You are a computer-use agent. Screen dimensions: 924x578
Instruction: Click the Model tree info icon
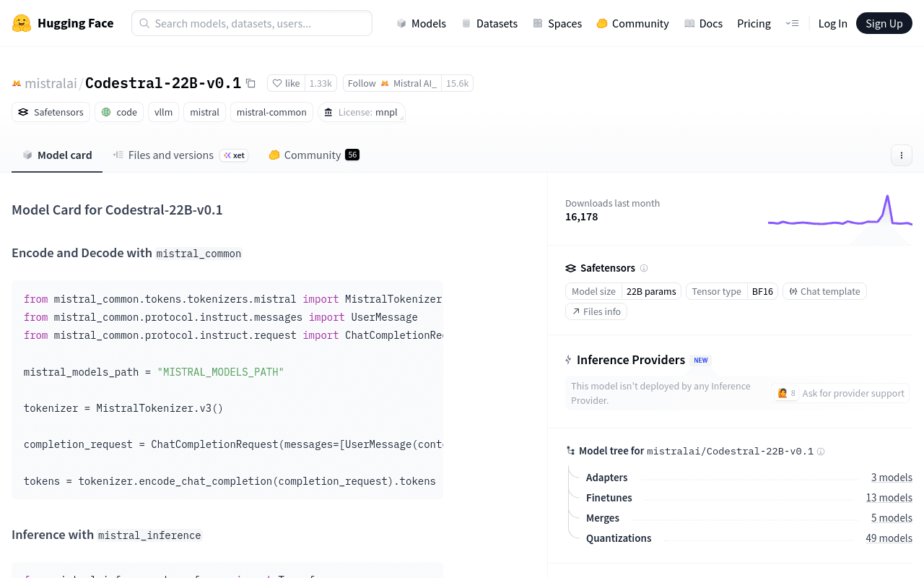pyautogui.click(x=821, y=452)
